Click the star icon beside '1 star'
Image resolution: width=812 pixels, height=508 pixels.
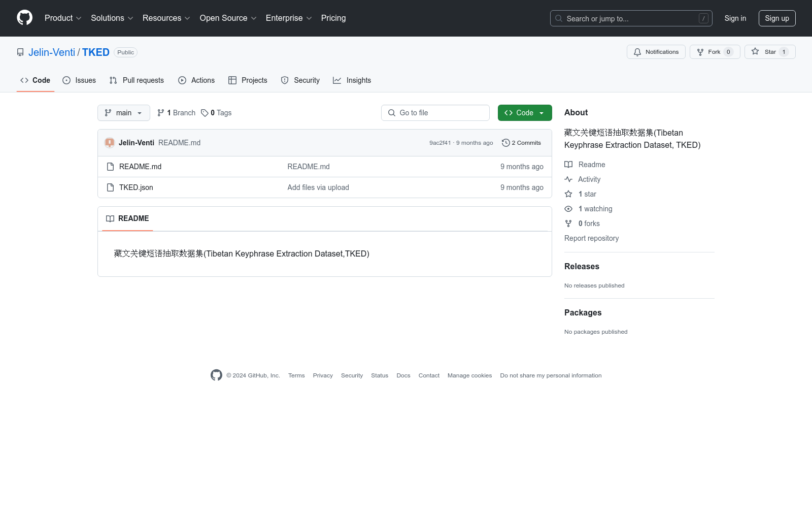pyautogui.click(x=568, y=194)
